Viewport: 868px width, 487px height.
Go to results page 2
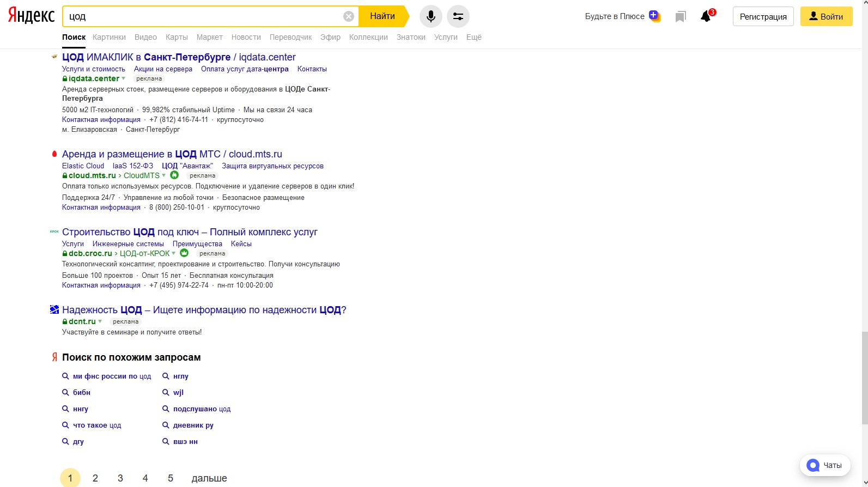(95, 478)
